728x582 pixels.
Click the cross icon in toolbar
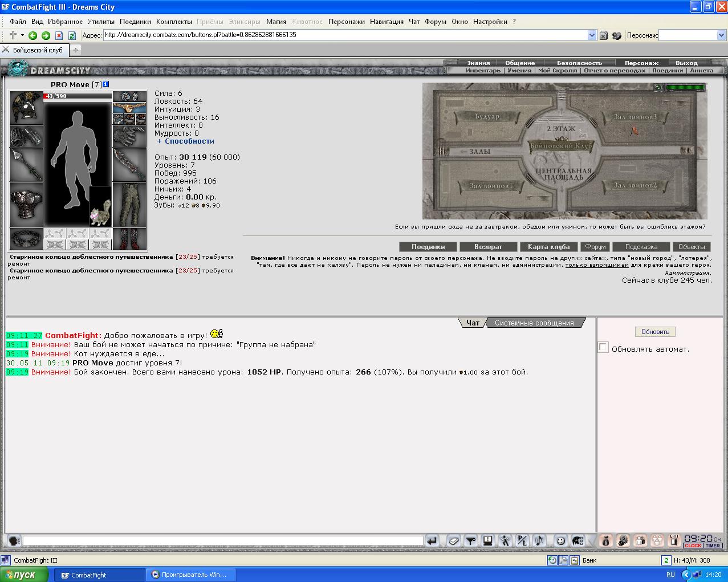click(x=13, y=35)
